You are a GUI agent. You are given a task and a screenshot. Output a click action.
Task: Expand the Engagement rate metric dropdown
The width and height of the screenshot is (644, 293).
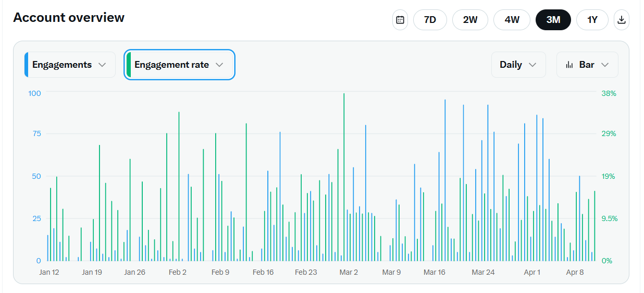(179, 65)
